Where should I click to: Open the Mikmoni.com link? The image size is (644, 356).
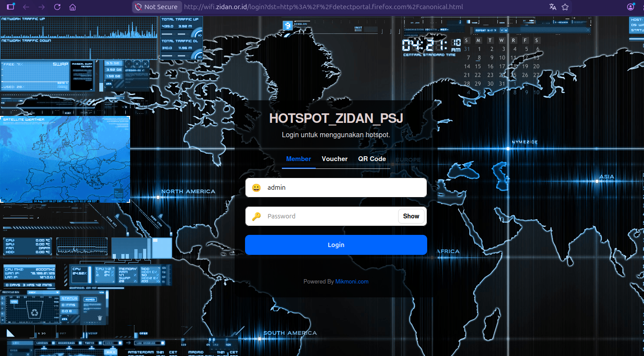(x=352, y=282)
